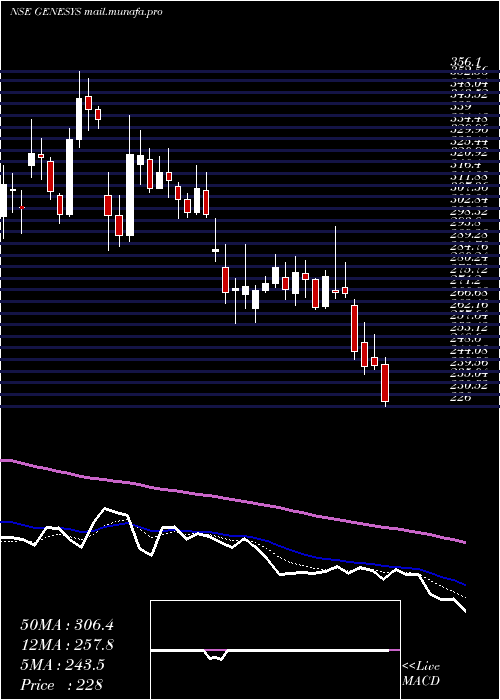The height and width of the screenshot is (700, 500).
Task: Click the 339 price axis label
Action: click(x=461, y=107)
